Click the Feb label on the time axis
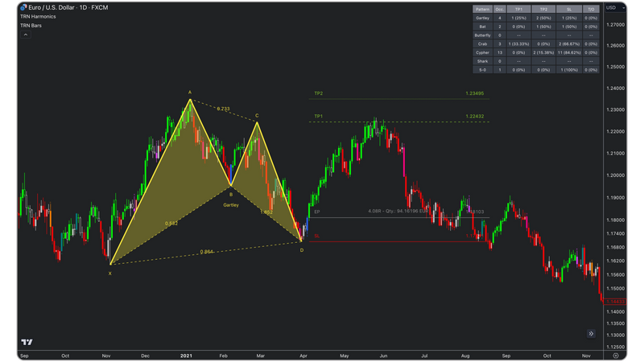644x362 pixels. tap(224, 356)
